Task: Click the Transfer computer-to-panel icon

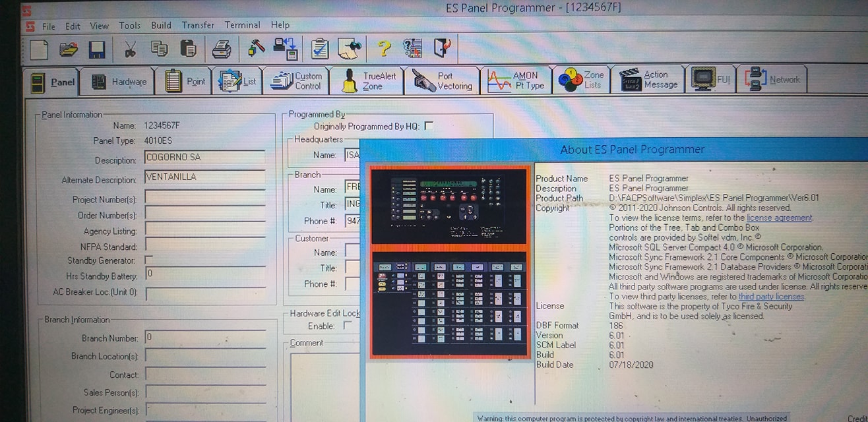Action: tap(286, 49)
